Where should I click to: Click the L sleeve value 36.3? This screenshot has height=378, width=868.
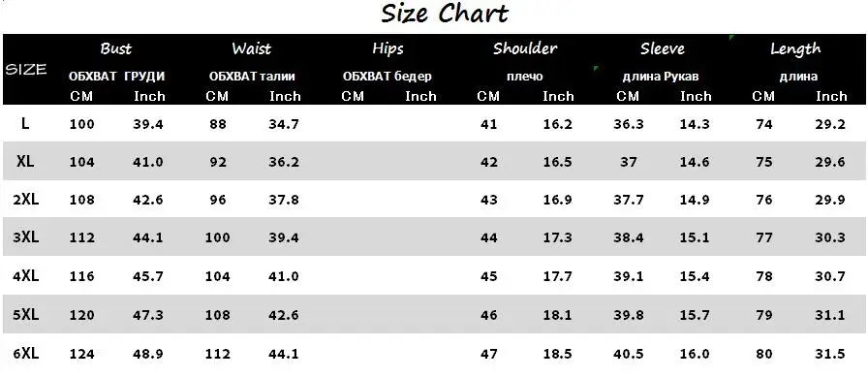629,124
